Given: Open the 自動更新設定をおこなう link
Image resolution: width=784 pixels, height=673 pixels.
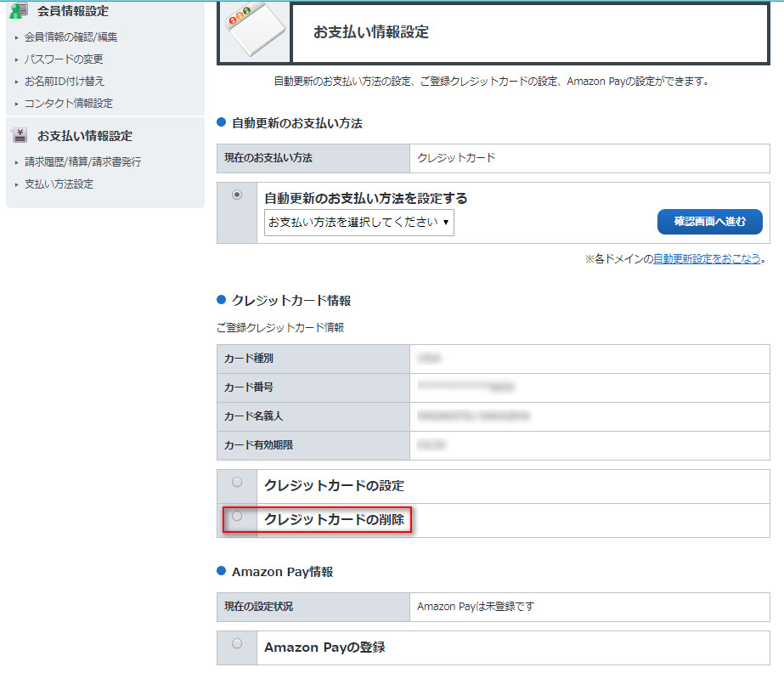Looking at the screenshot, I should click(707, 259).
